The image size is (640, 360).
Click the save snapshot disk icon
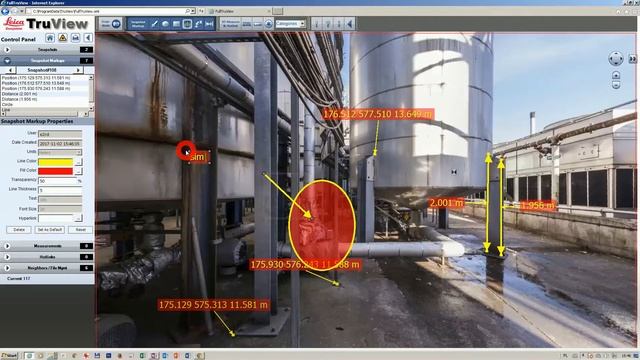point(76,38)
